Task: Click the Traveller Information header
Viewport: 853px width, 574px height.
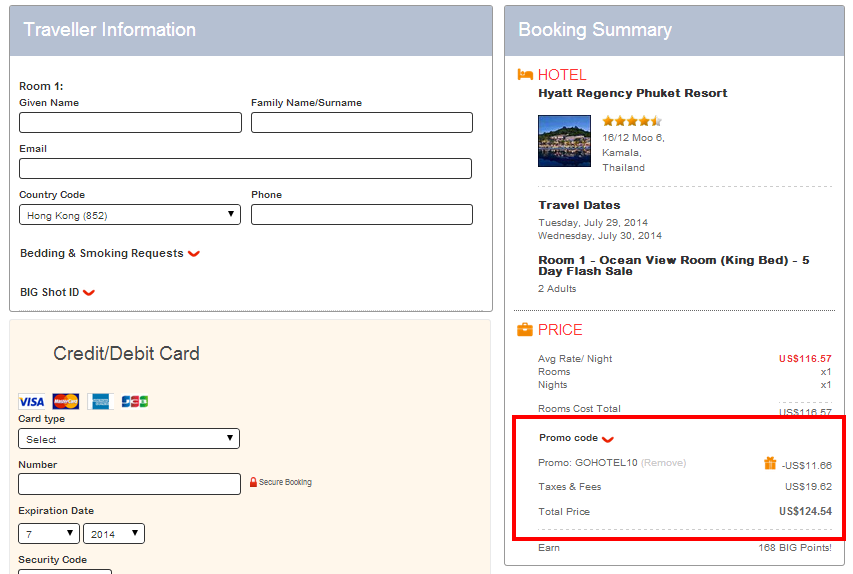Action: coord(109,29)
